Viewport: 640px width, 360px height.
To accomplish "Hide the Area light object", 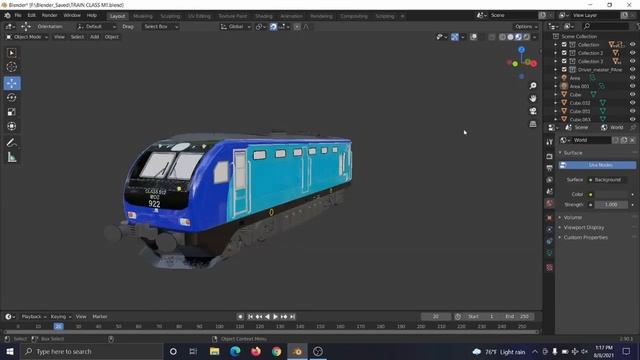I will point(632,78).
